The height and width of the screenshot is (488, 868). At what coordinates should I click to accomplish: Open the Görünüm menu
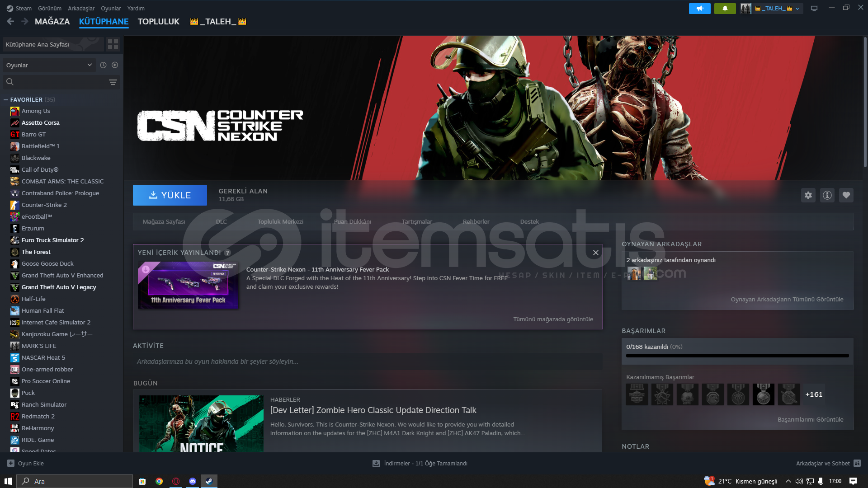click(50, 9)
